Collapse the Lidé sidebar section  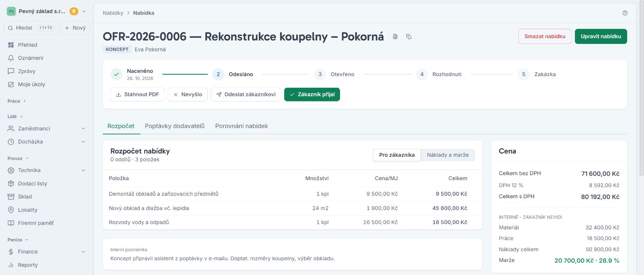[x=16, y=116]
